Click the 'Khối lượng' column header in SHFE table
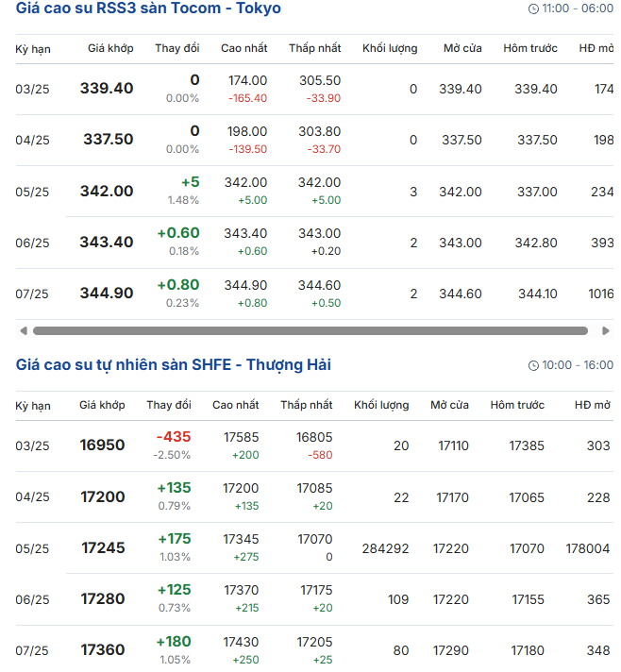The image size is (621, 672). (x=381, y=405)
